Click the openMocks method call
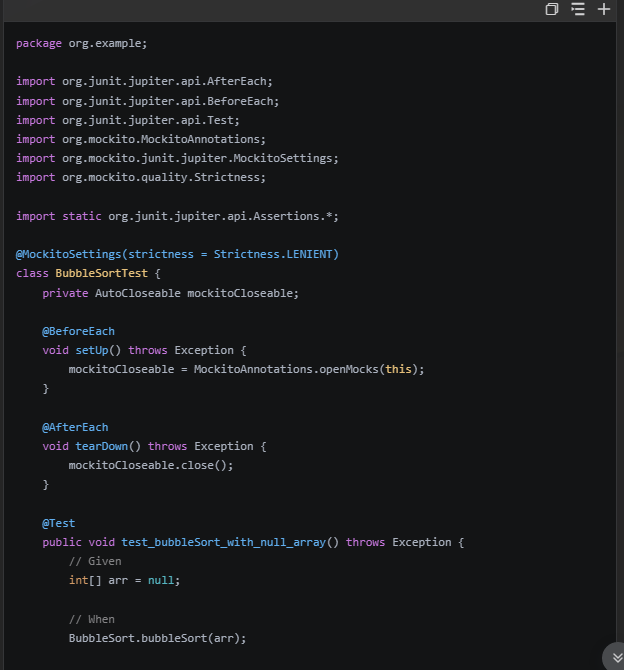This screenshot has width=624, height=670. 348,369
